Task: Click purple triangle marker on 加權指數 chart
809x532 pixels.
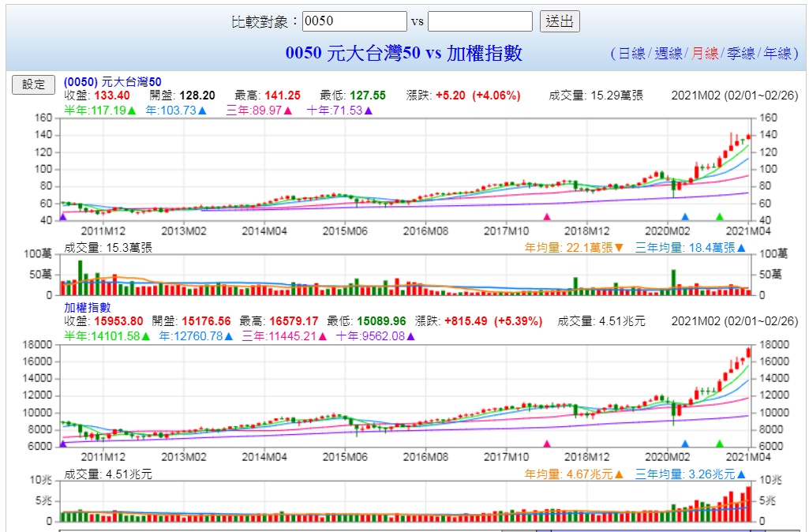Action: coord(63,444)
